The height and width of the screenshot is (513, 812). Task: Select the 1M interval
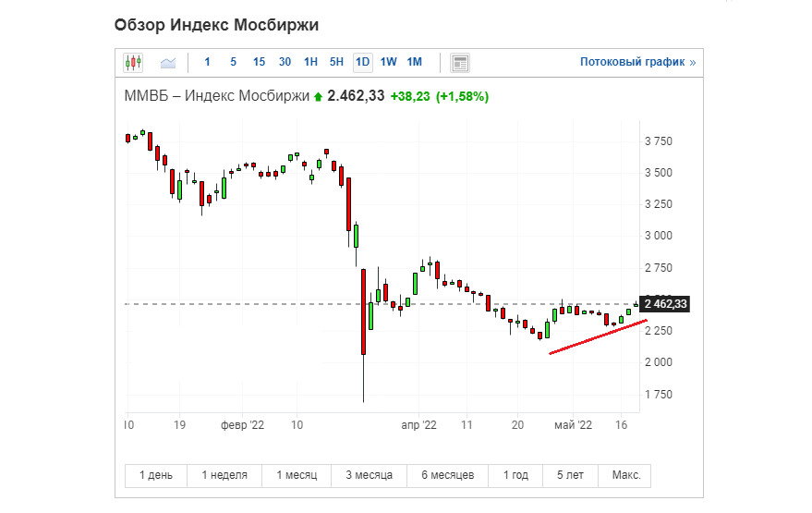(x=414, y=62)
